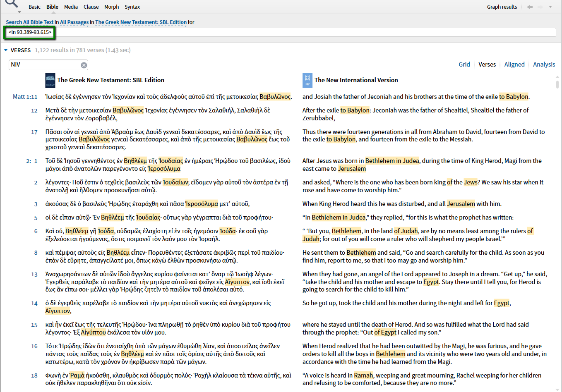Viewport: 562px width, 392px height.
Task: Change resource via Greek New Testament: SBL Edition link
Action: point(141,22)
